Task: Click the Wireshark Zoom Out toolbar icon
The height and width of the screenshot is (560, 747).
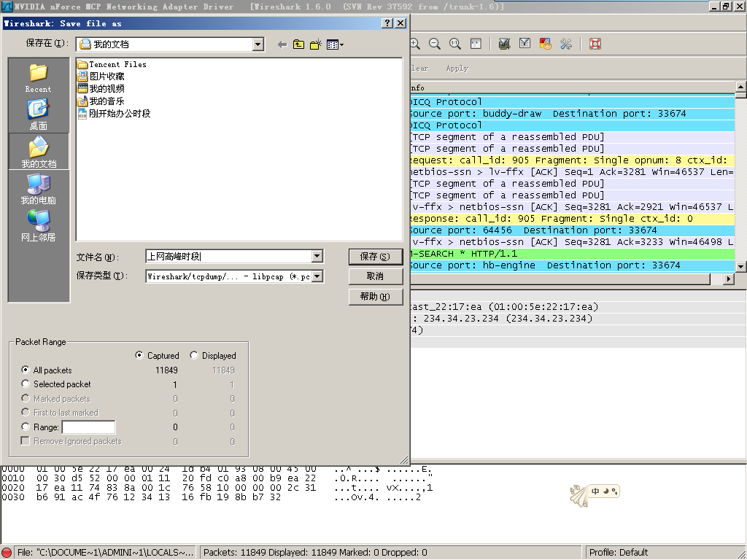Action: 435,44
